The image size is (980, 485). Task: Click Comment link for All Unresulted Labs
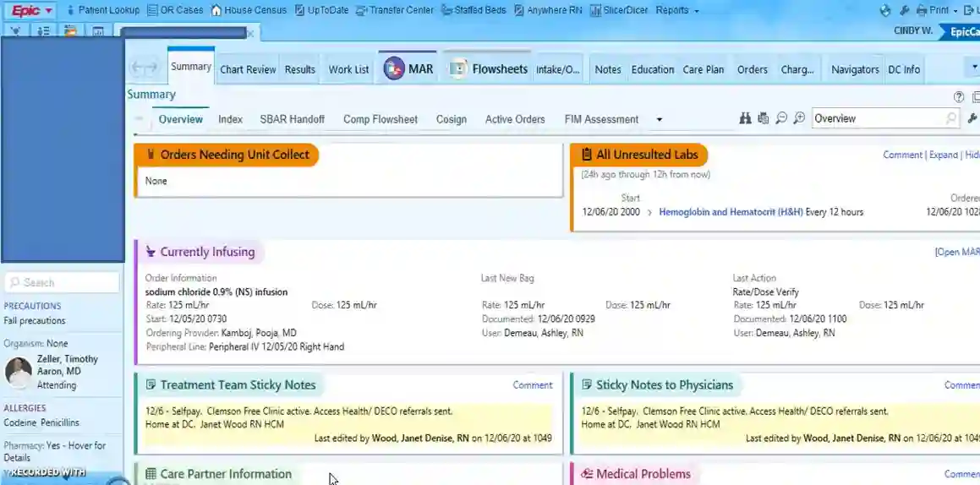(x=902, y=155)
